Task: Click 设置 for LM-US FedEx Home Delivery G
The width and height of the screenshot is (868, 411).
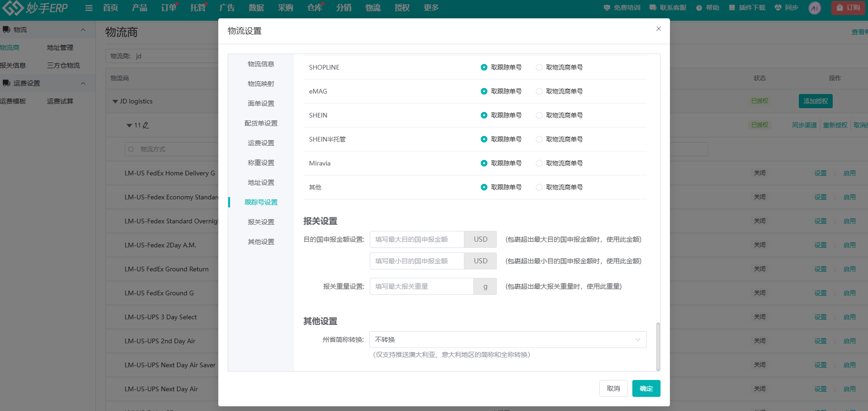Action: (820, 173)
